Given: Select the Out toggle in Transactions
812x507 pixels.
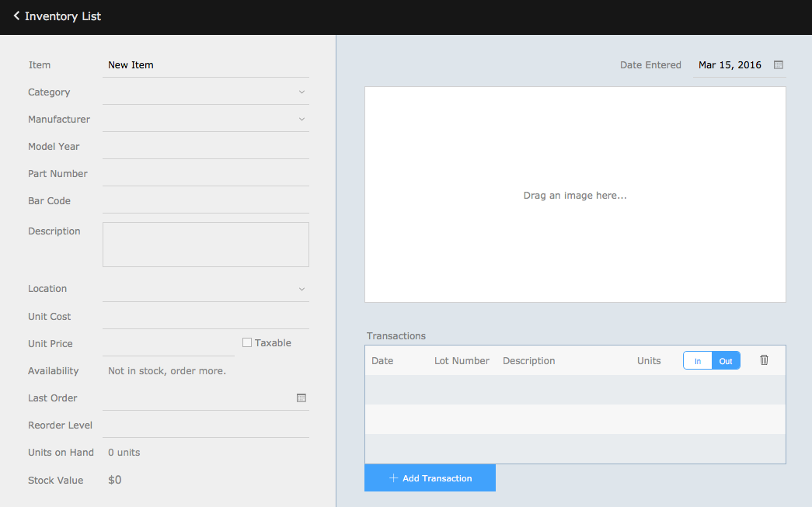Looking at the screenshot, I should tap(725, 359).
